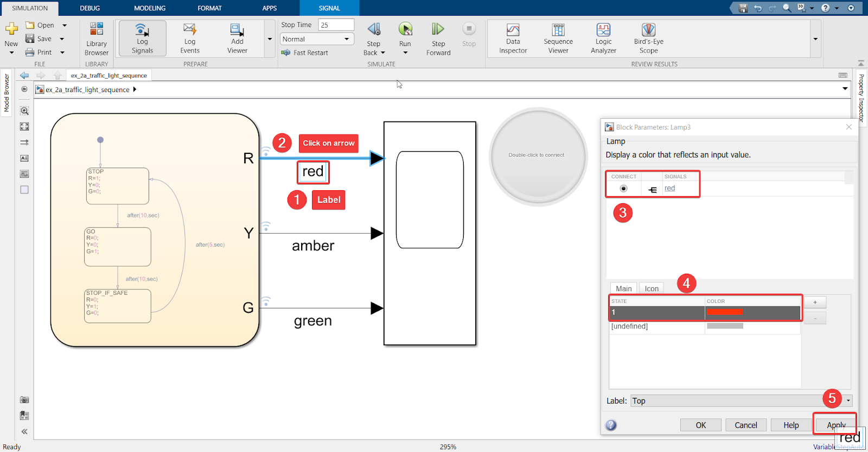Screen dimensions: 868x452
Task: Click the red signal link
Action: pos(670,189)
